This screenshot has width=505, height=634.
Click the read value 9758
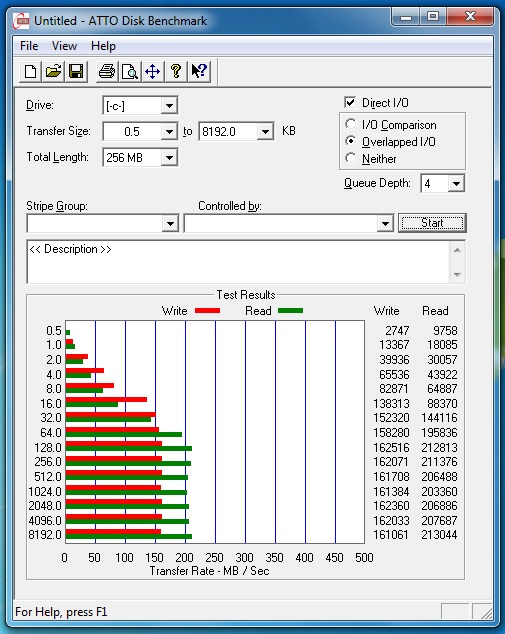pyautogui.click(x=445, y=331)
